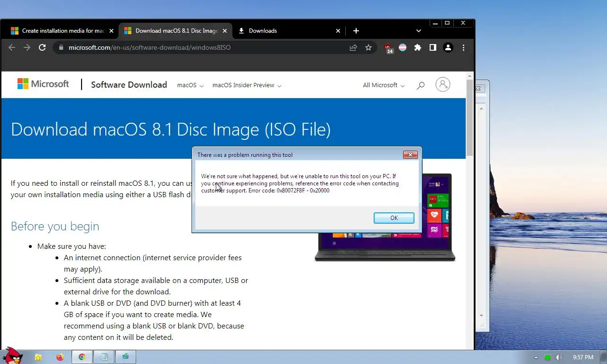Click the address bar URL
The image size is (607, 364).
pos(149,47)
